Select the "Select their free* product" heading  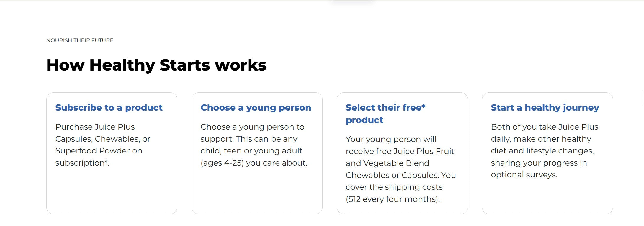(x=385, y=114)
